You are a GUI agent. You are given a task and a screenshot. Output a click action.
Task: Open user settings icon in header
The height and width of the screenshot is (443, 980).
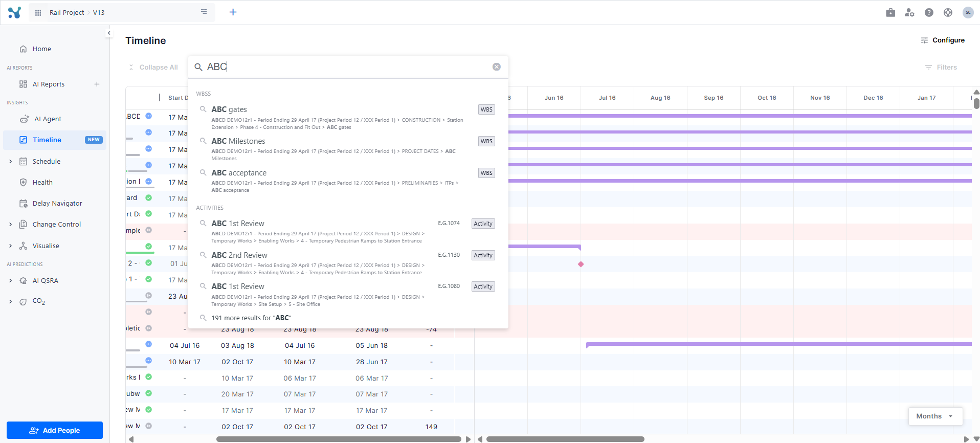[909, 12]
